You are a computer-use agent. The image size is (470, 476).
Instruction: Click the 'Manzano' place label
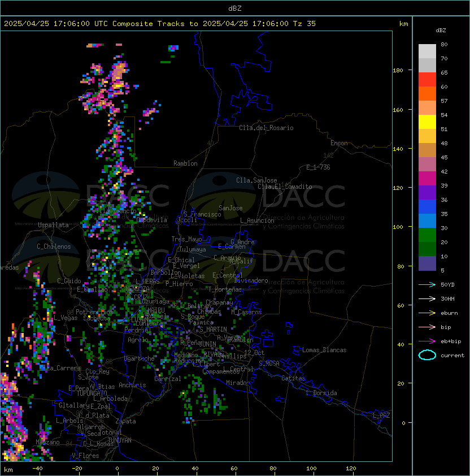(x=47, y=442)
